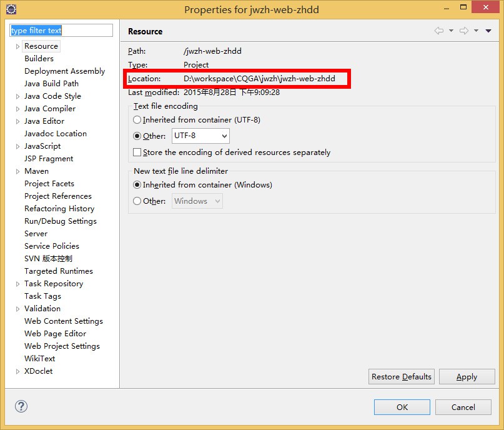The image size is (504, 430).
Task: Open the Builders properties page
Action: (x=39, y=59)
